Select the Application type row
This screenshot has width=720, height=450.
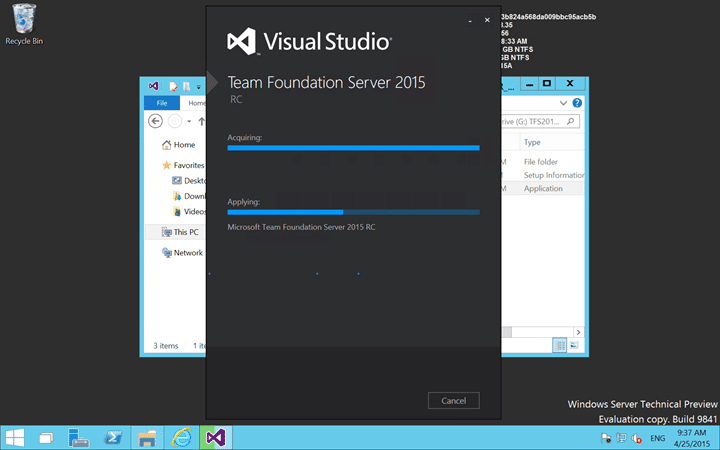pyautogui.click(x=543, y=188)
